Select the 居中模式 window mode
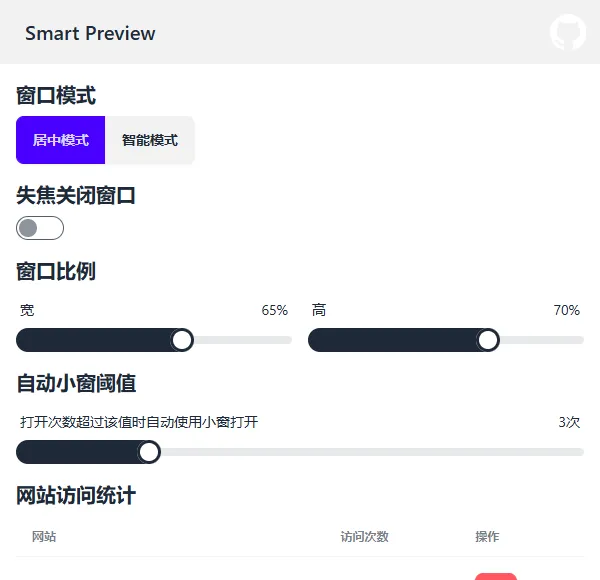600x580 pixels. tap(60, 140)
